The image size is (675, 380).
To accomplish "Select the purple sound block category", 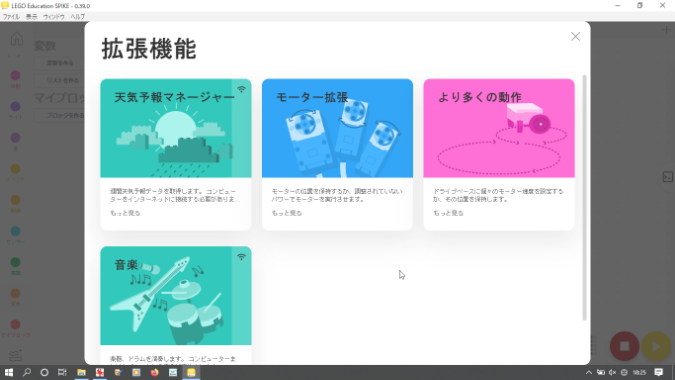I will coord(15,138).
